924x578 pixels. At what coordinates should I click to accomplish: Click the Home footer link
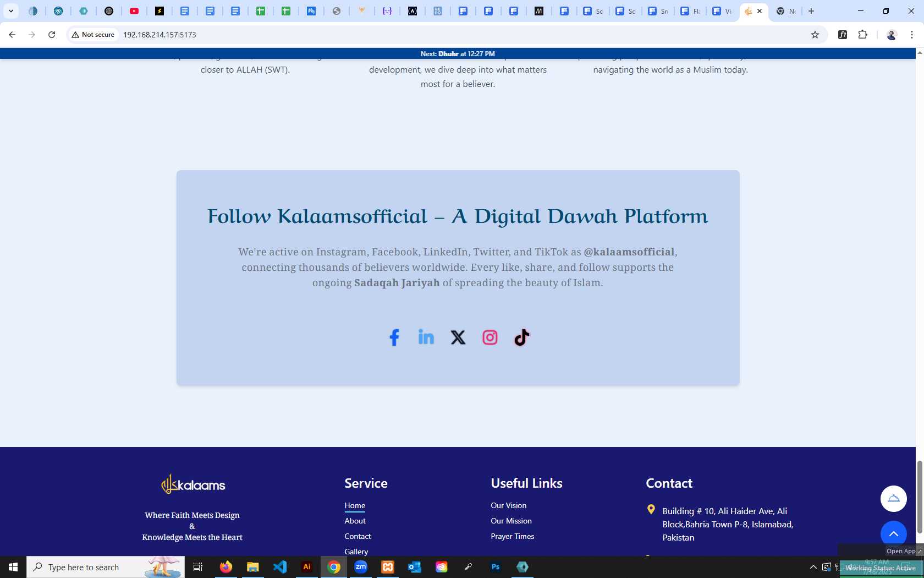[355, 505]
